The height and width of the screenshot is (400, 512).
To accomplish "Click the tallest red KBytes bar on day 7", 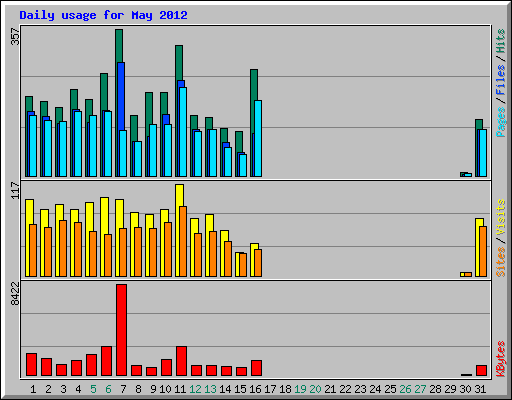I will (122, 330).
